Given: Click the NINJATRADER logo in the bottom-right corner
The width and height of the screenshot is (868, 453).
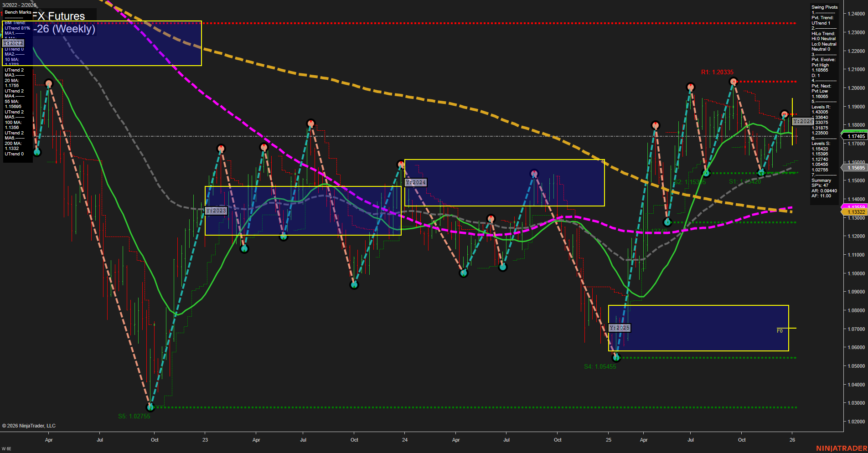Looking at the screenshot, I should (841, 448).
